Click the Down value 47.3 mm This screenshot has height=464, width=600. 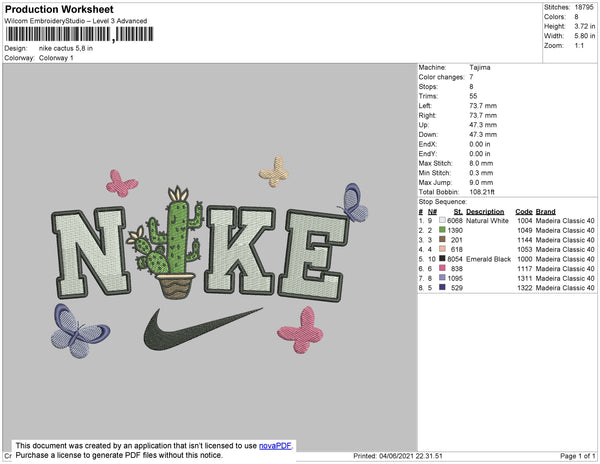483,135
